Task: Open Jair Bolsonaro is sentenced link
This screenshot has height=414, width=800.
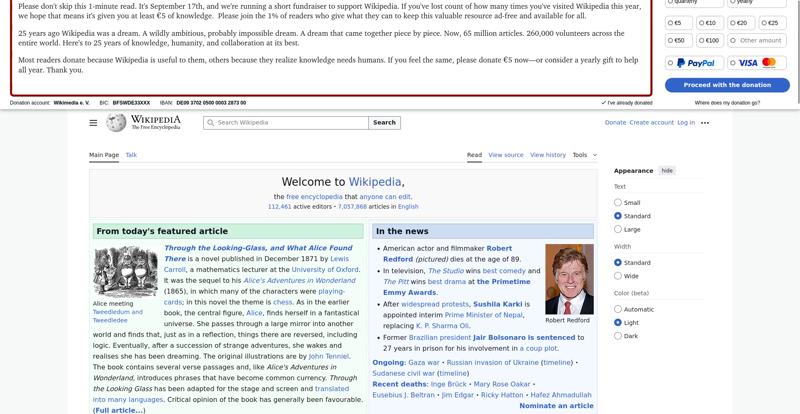Action: click(x=524, y=337)
